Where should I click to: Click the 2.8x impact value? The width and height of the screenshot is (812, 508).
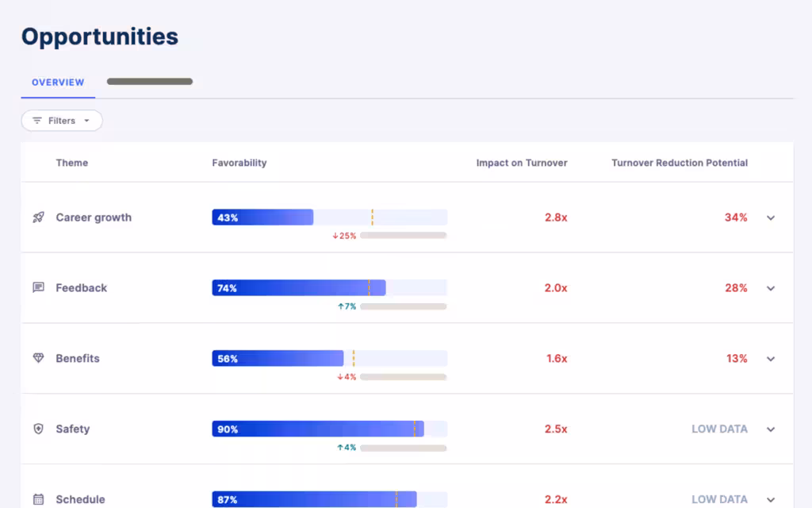pyautogui.click(x=556, y=217)
